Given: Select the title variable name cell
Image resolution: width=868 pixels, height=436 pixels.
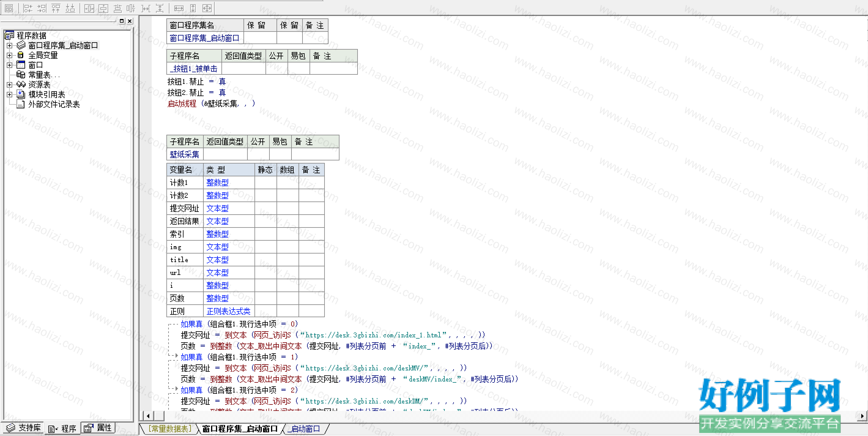Looking at the screenshot, I should [x=185, y=260].
